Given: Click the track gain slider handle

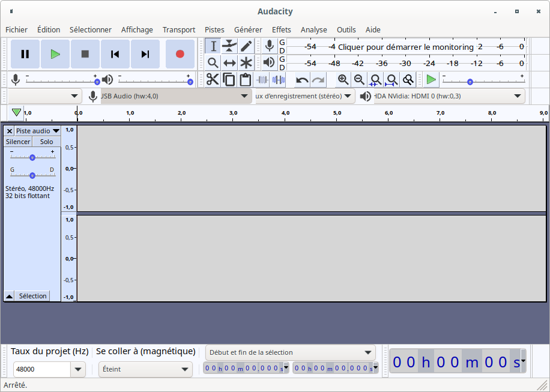Looking at the screenshot, I should click(32, 158).
